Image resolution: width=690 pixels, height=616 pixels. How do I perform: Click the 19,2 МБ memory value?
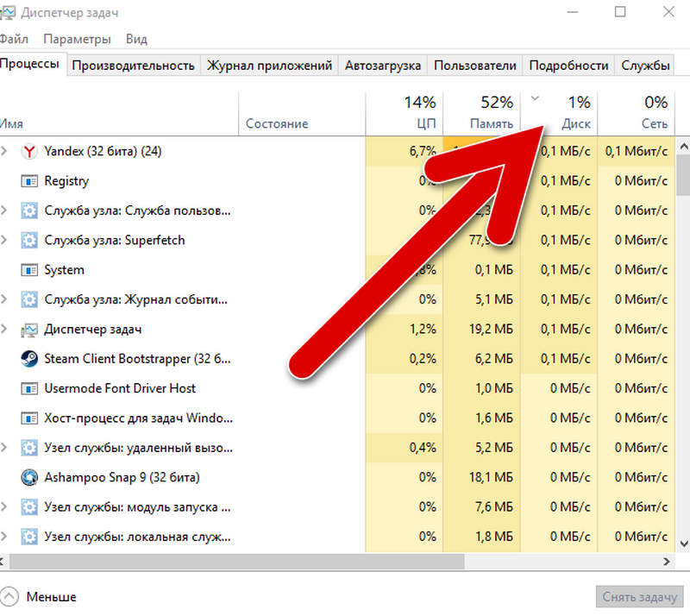(x=491, y=330)
